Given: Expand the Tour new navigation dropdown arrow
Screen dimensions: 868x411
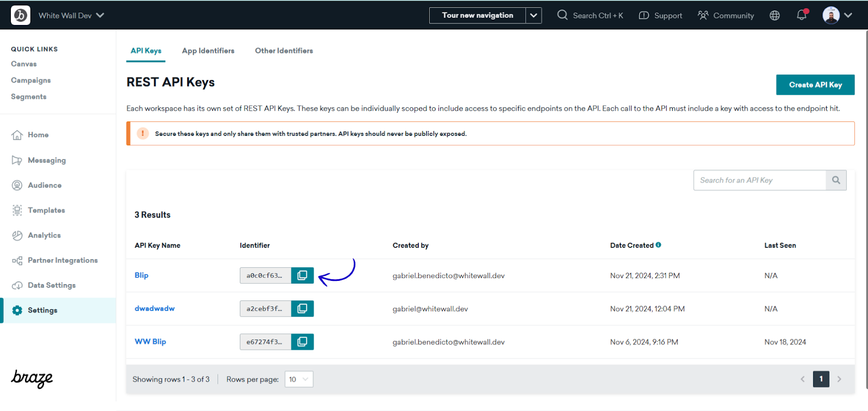Looking at the screenshot, I should click(534, 15).
